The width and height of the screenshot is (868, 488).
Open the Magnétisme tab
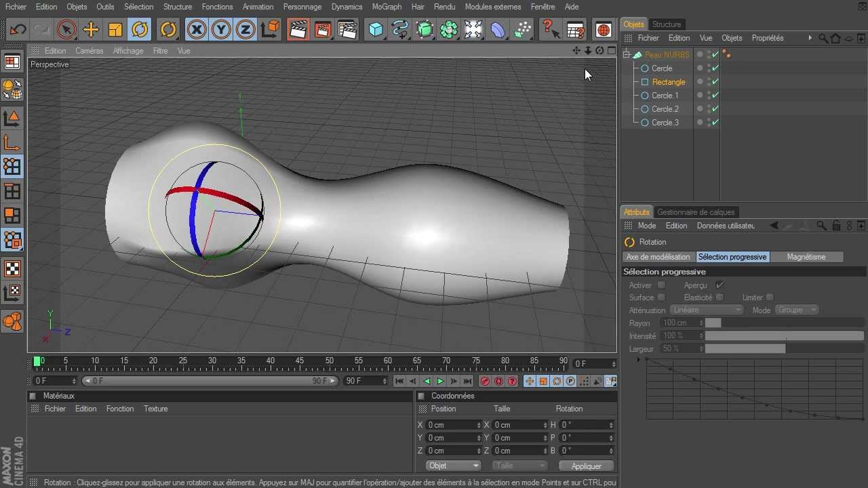(x=806, y=257)
